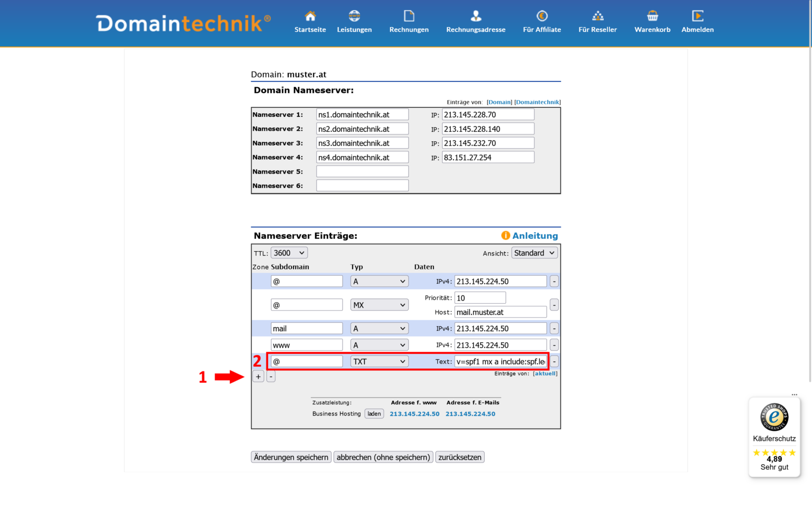Click the plus button to add entry
The image size is (812, 508).
coord(258,377)
